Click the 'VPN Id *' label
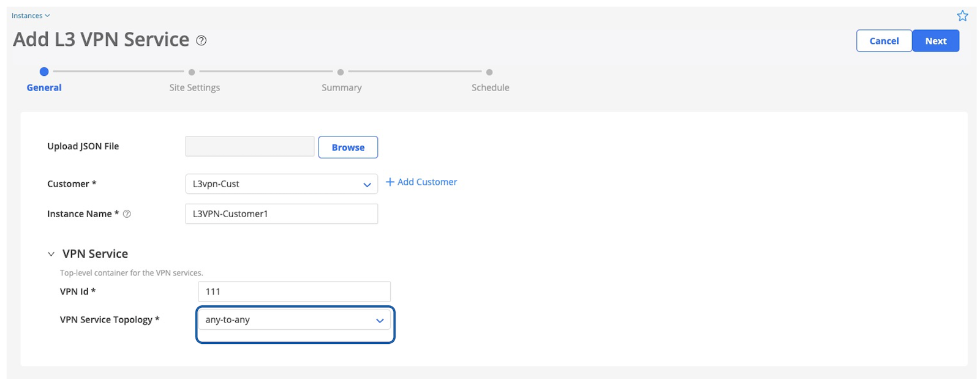 78,292
